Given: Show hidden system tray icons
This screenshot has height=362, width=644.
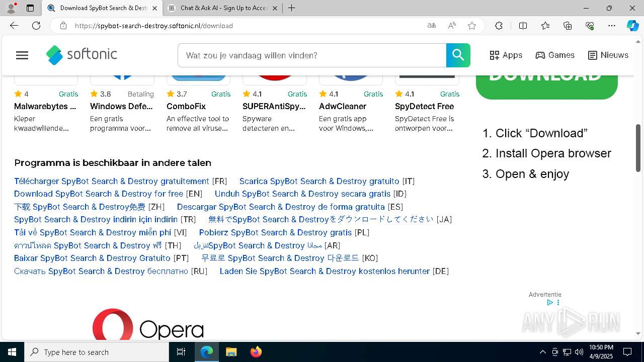Looking at the screenshot, I should point(542,352).
